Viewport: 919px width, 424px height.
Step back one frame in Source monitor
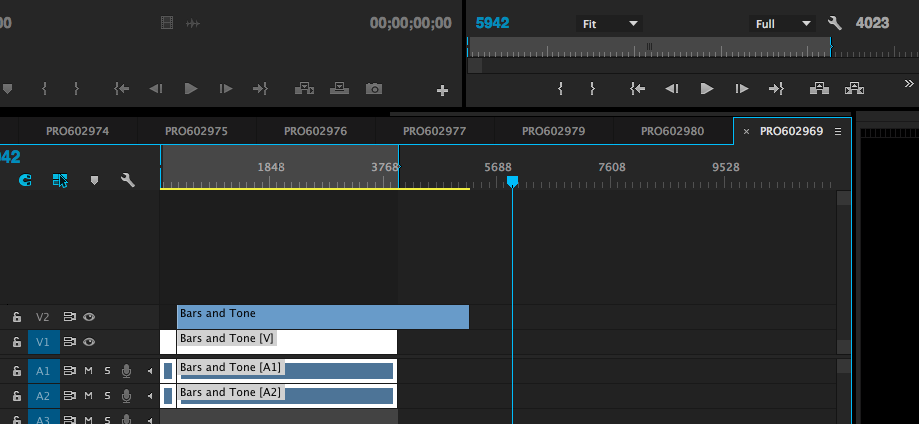pyautogui.click(x=156, y=89)
